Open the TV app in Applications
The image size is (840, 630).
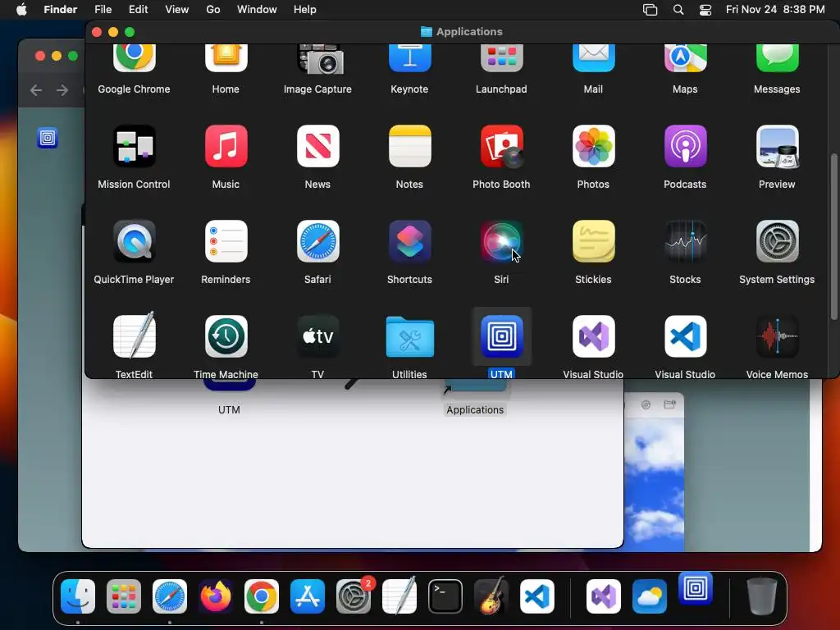317,336
